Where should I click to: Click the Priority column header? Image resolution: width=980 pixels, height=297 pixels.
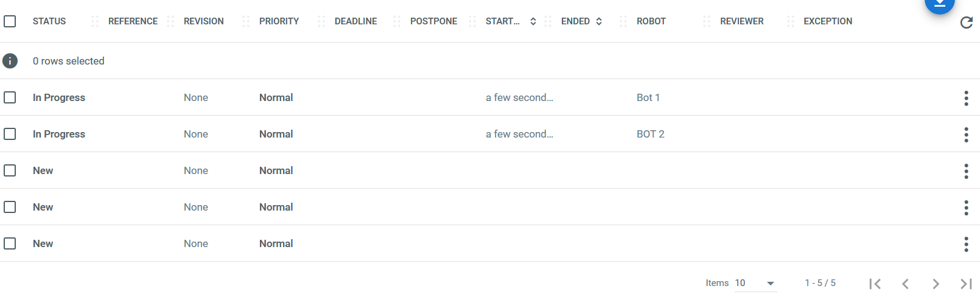(279, 21)
